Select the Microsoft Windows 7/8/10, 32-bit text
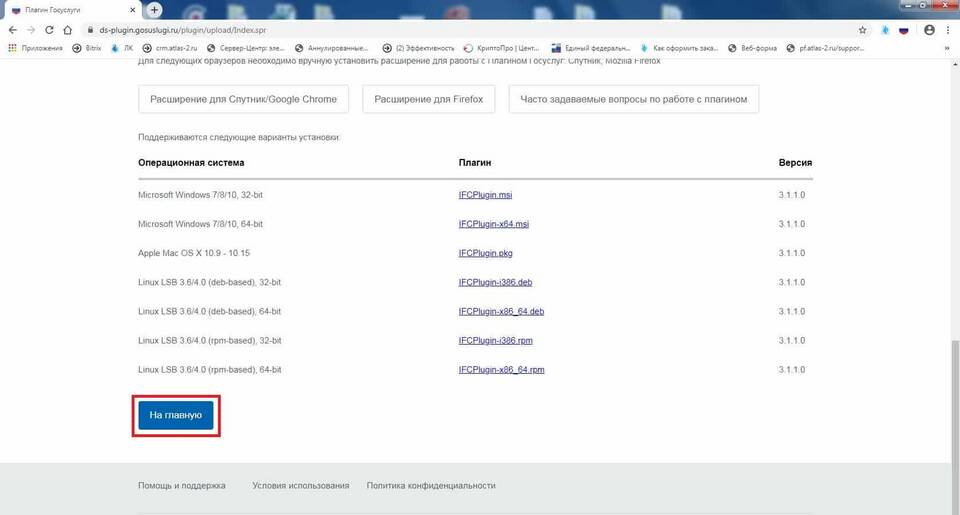This screenshot has height=515, width=960. click(x=200, y=195)
